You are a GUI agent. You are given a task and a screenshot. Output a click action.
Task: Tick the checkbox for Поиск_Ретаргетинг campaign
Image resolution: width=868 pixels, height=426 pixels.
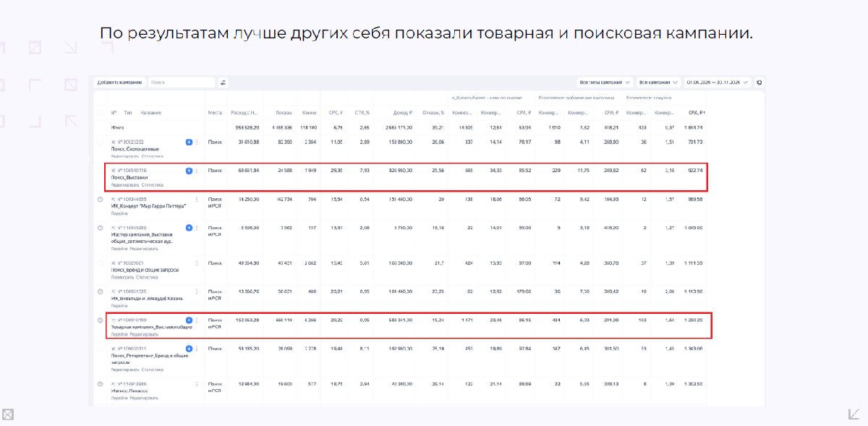coord(100,349)
